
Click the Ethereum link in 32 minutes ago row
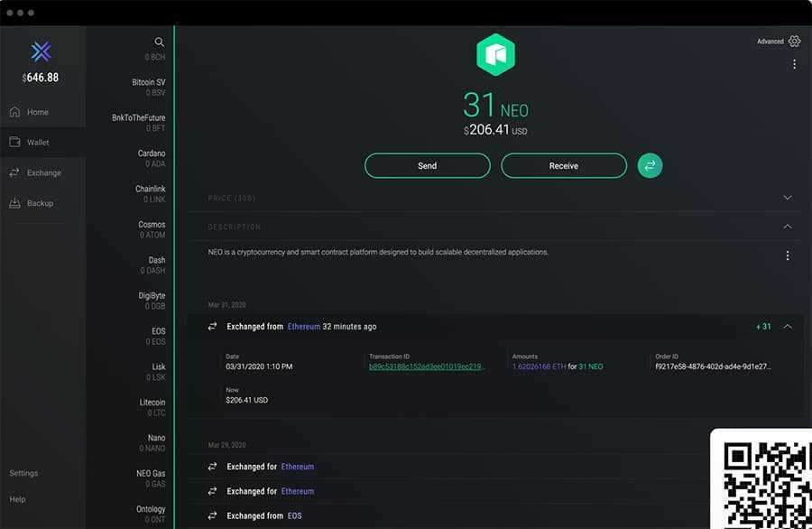pyautogui.click(x=303, y=327)
